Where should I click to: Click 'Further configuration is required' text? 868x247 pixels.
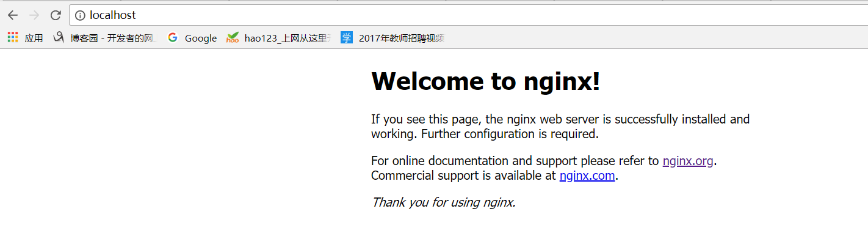click(510, 133)
